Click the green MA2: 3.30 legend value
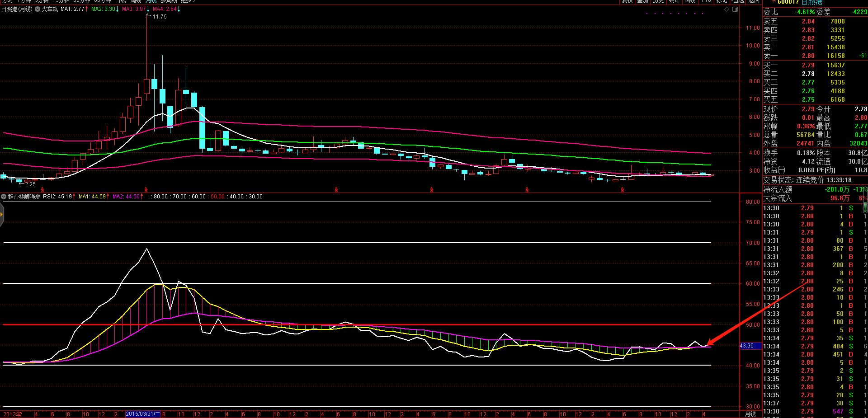The image size is (868, 418). tap(103, 9)
